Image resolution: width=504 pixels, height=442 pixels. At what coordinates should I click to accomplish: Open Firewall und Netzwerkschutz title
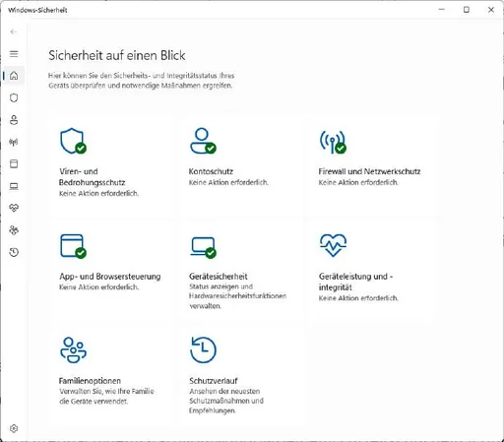point(369,171)
